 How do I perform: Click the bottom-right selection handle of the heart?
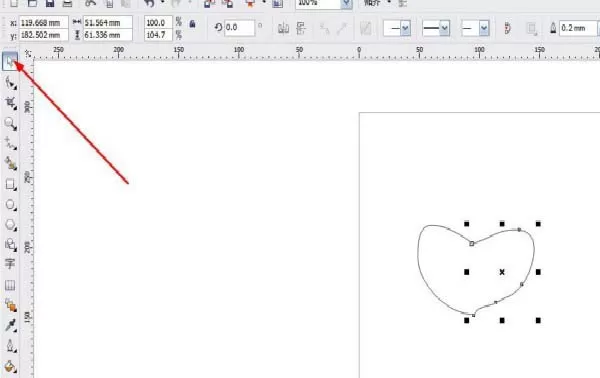[x=538, y=320]
